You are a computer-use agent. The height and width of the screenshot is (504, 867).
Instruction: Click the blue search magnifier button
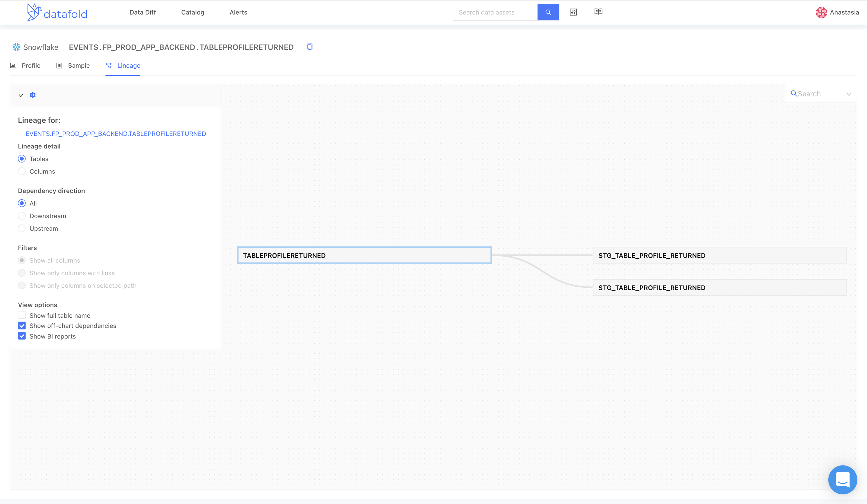[548, 12]
